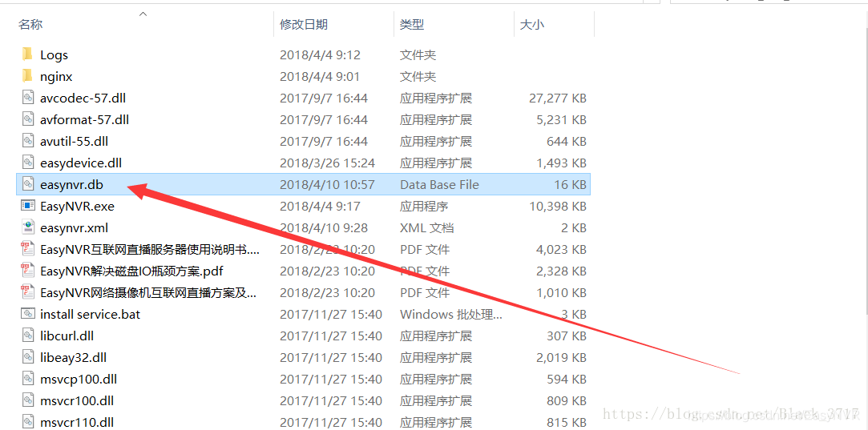868x430 pixels.
Task: Click file name avutil-55.dll
Action: point(75,141)
